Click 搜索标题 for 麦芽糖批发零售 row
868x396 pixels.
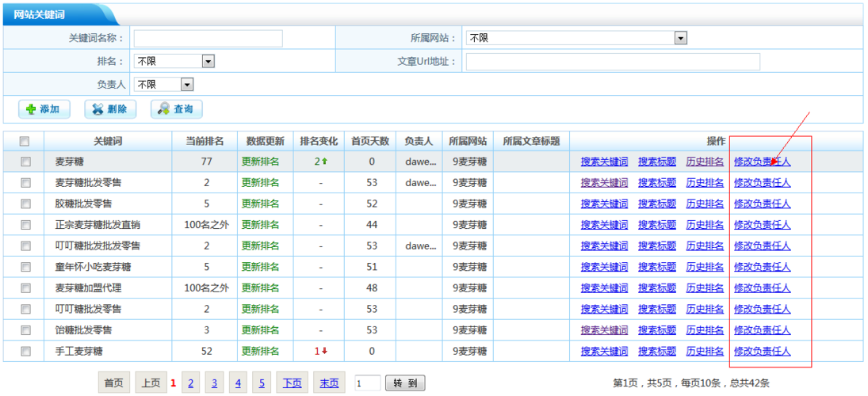(657, 183)
